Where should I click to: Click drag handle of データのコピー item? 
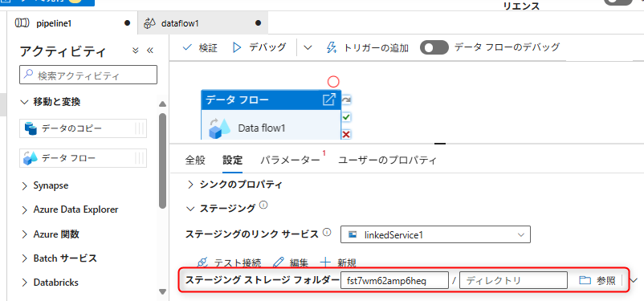(140, 128)
